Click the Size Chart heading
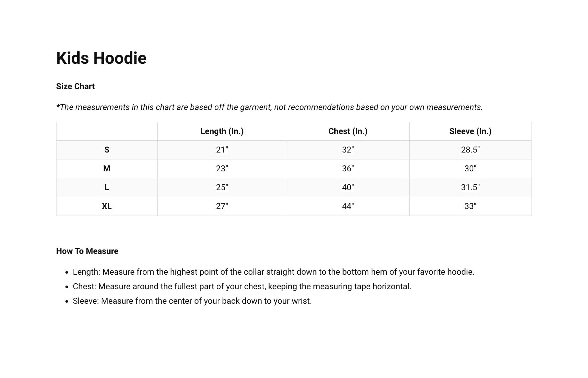This screenshot has width=588, height=378. point(75,86)
